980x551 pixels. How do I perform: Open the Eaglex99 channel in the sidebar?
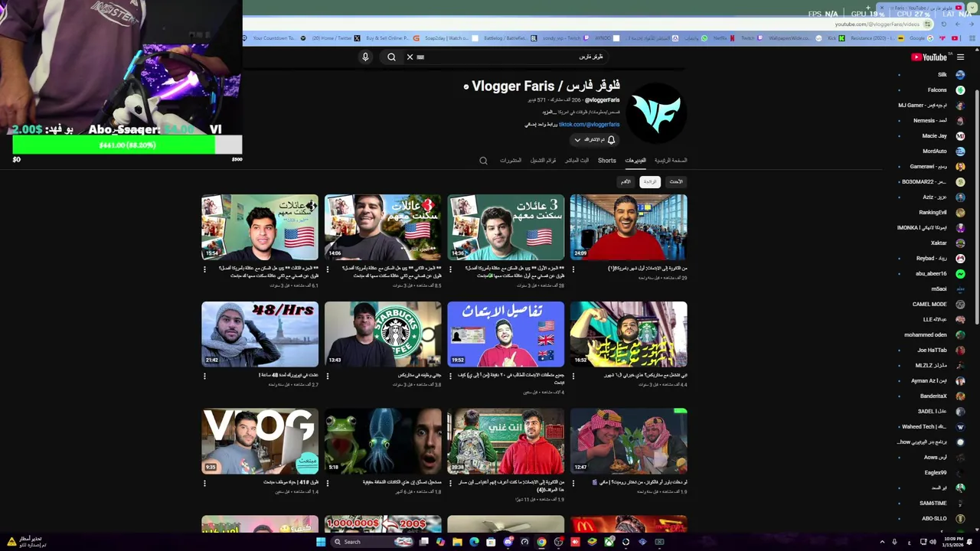pyautogui.click(x=936, y=472)
